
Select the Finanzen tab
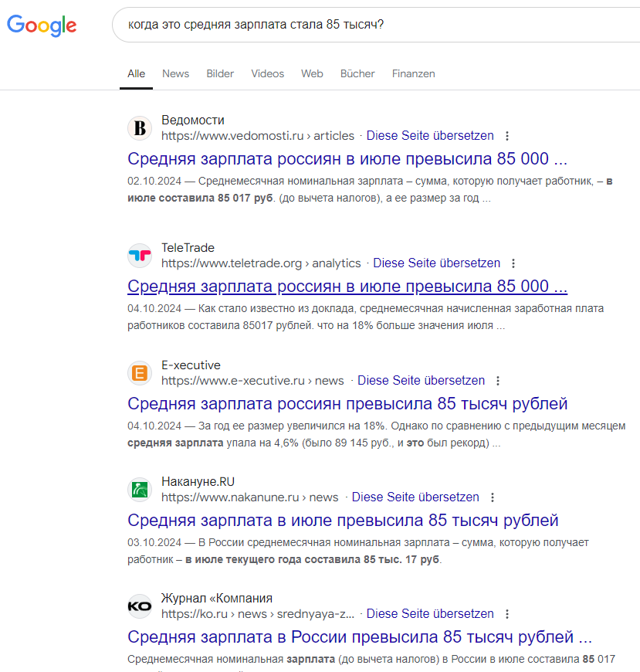(413, 73)
